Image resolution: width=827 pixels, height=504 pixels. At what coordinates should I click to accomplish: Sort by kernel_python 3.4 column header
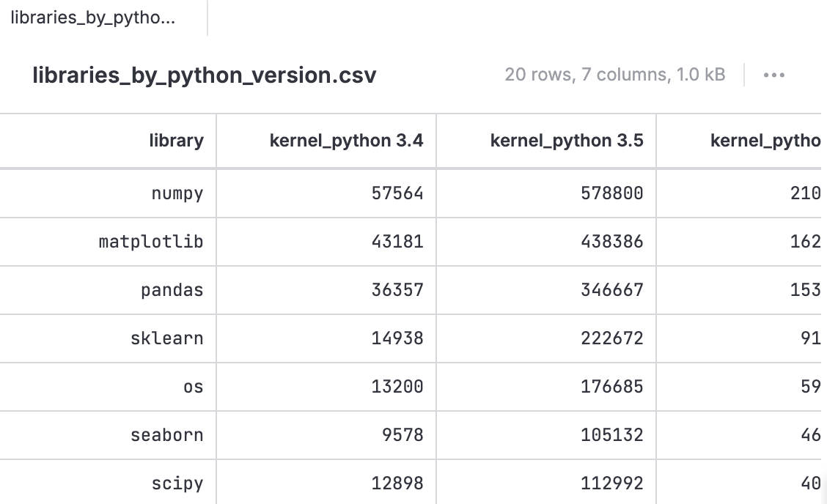tap(346, 141)
